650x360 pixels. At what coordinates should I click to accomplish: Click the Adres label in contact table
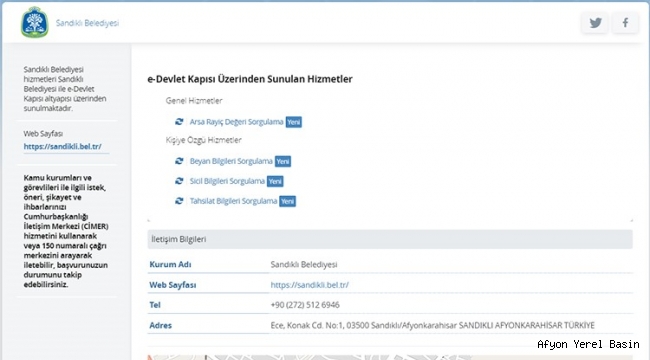(x=160, y=325)
